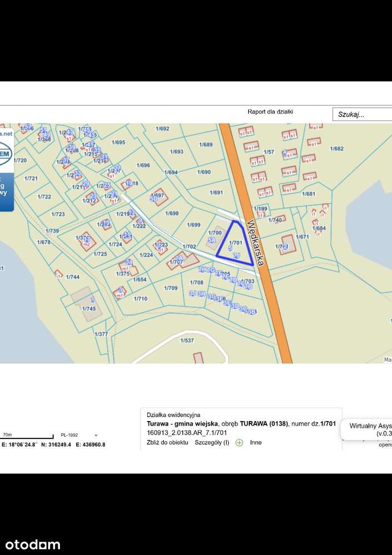Click parcel label 1/723

pos(58,214)
